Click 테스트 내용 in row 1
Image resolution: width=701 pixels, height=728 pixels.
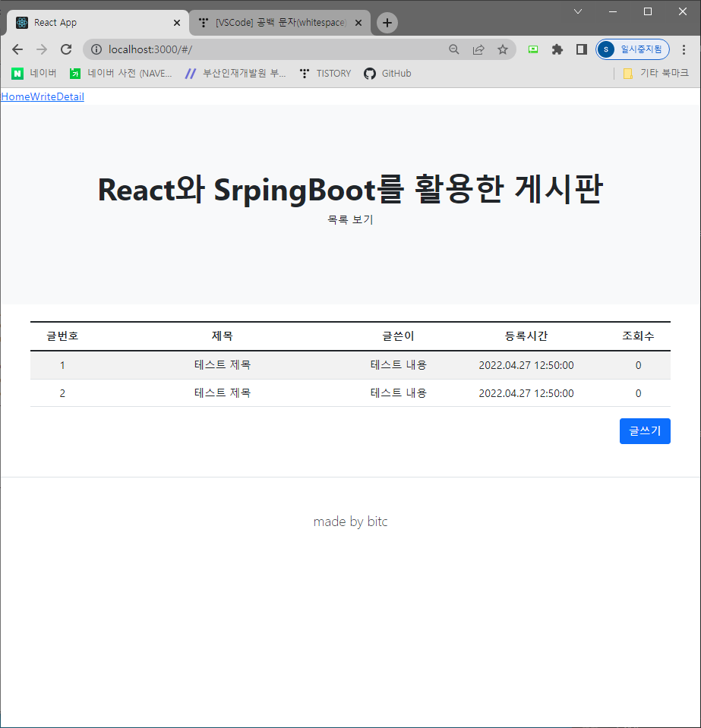(398, 365)
